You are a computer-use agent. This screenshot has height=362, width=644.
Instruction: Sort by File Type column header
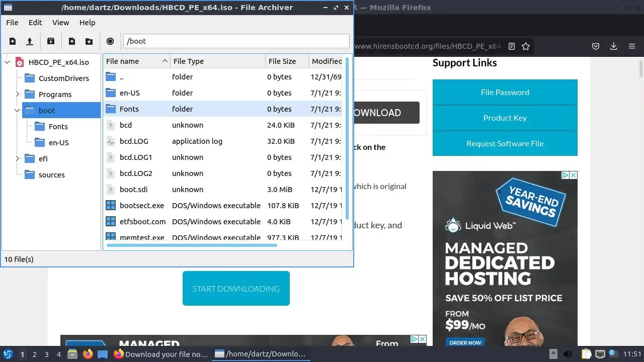coord(217,61)
